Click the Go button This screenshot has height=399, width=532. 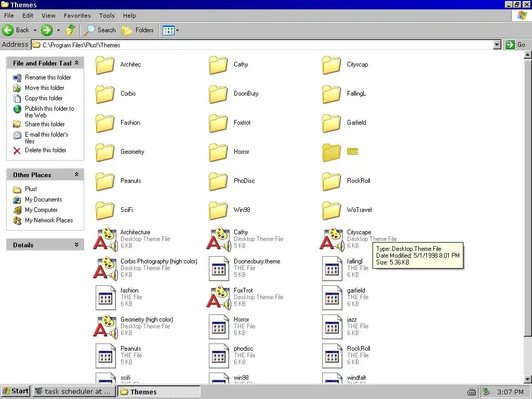[x=515, y=45]
